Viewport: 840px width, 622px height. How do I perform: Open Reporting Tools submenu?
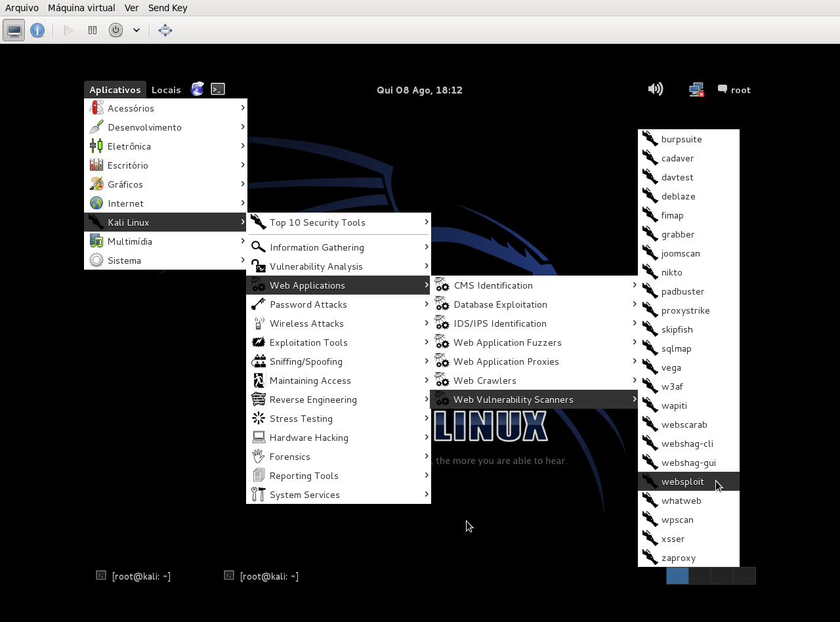click(339, 476)
